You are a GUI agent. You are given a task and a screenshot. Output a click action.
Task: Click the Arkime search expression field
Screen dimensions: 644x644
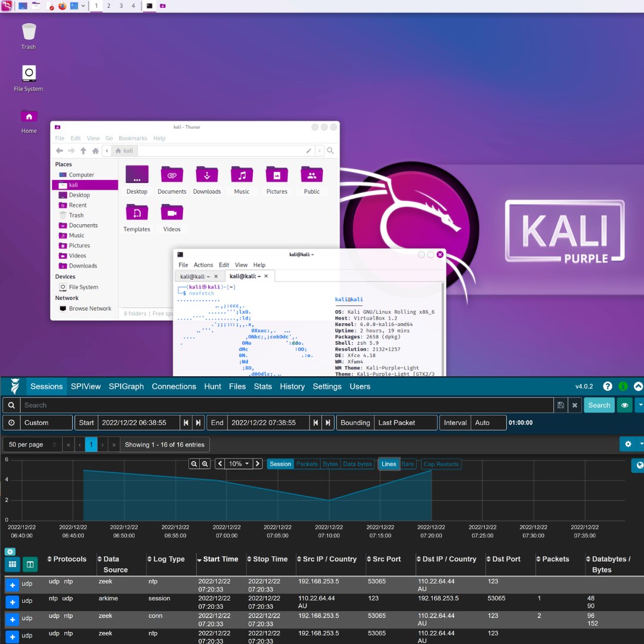287,405
